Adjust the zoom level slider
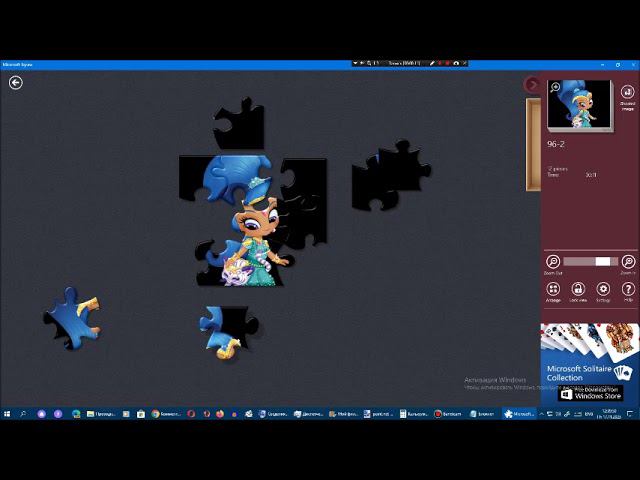640x480 pixels. [591, 262]
